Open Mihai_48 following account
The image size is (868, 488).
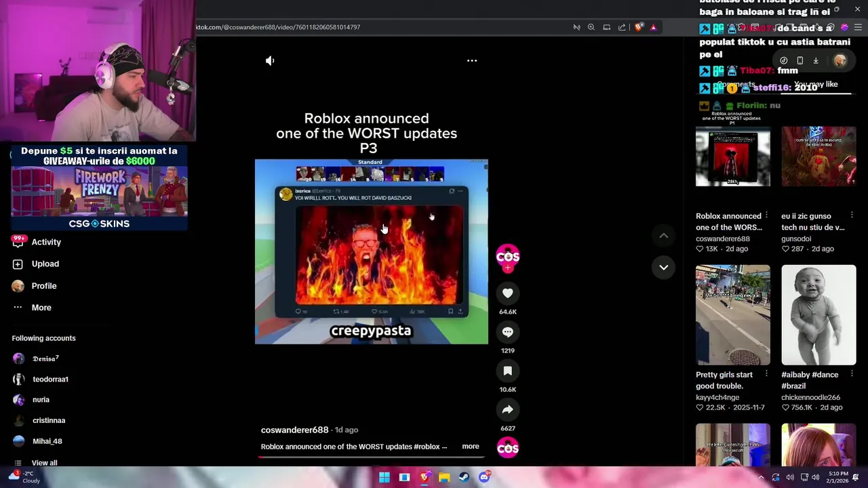(38, 441)
